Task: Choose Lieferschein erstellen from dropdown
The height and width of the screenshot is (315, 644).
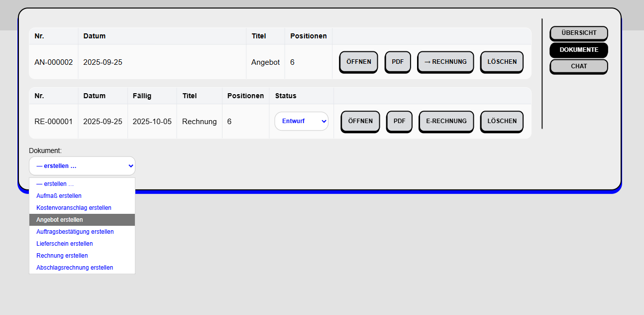Action: pyautogui.click(x=65, y=244)
